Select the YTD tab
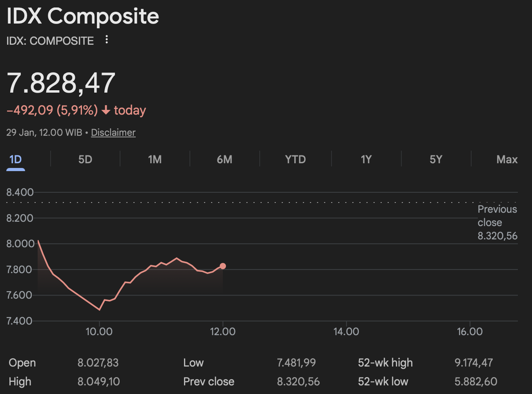The image size is (532, 394). tap(295, 160)
